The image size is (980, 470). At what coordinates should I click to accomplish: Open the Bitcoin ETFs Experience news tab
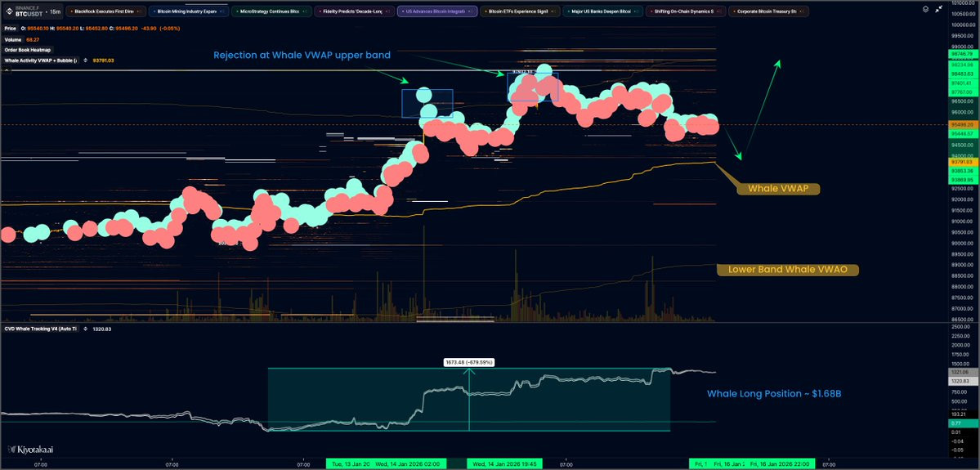coord(520,11)
